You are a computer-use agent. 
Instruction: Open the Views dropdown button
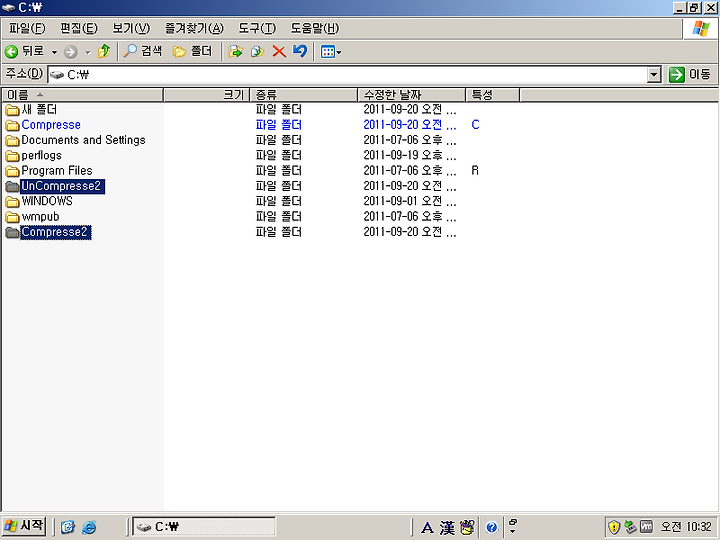click(331, 52)
